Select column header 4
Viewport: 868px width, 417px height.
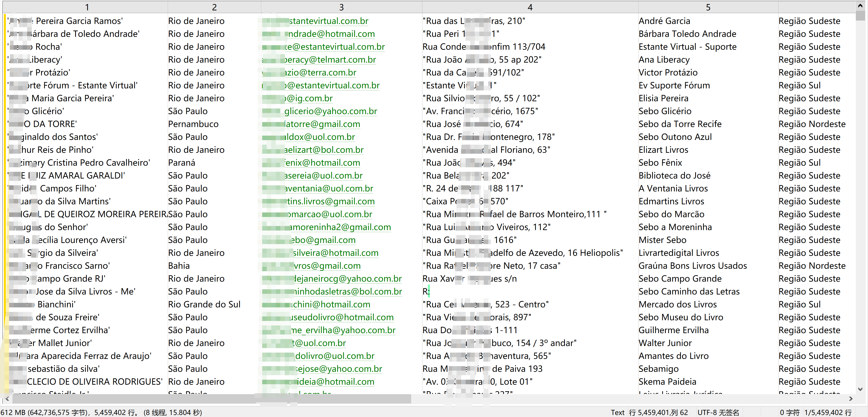point(530,7)
